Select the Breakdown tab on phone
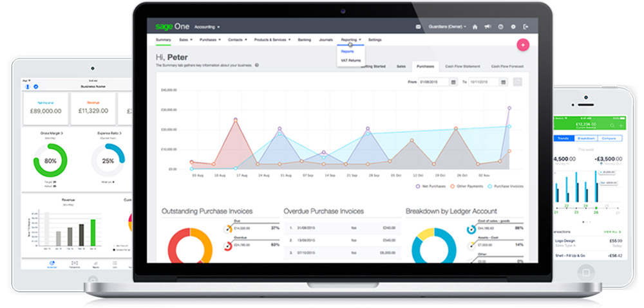The width and height of the screenshot is (644, 308). pyautogui.click(x=586, y=138)
